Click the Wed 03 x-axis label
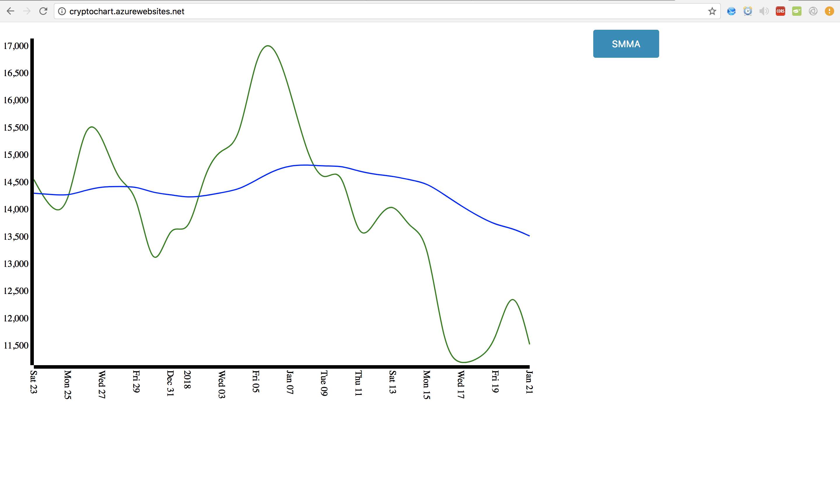The image size is (840, 504). pos(221,384)
